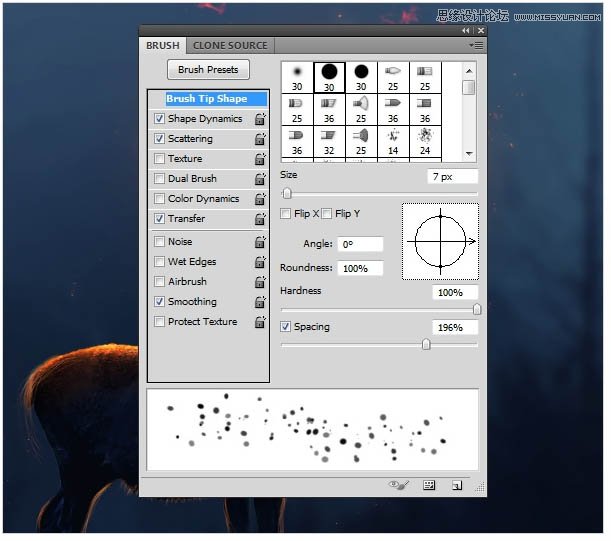Toggle the live brush tip preview icon
Image resolution: width=611 pixels, height=541 pixels.
point(399,485)
